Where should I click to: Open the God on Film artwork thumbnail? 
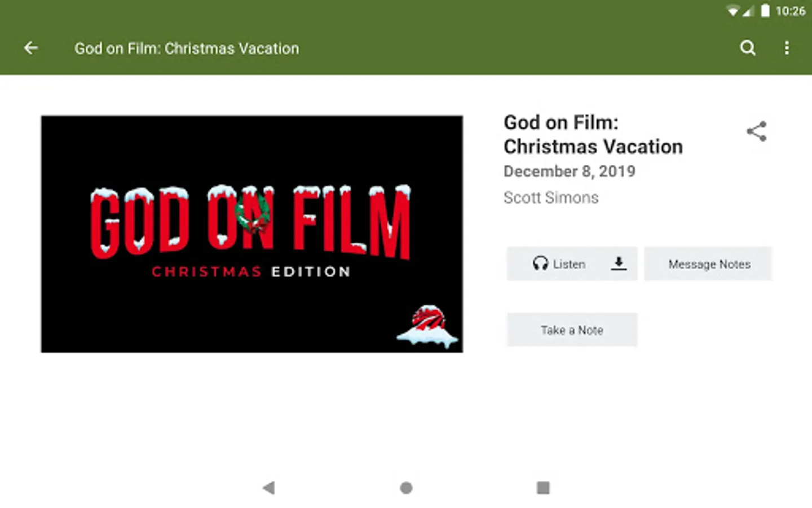coord(251,234)
